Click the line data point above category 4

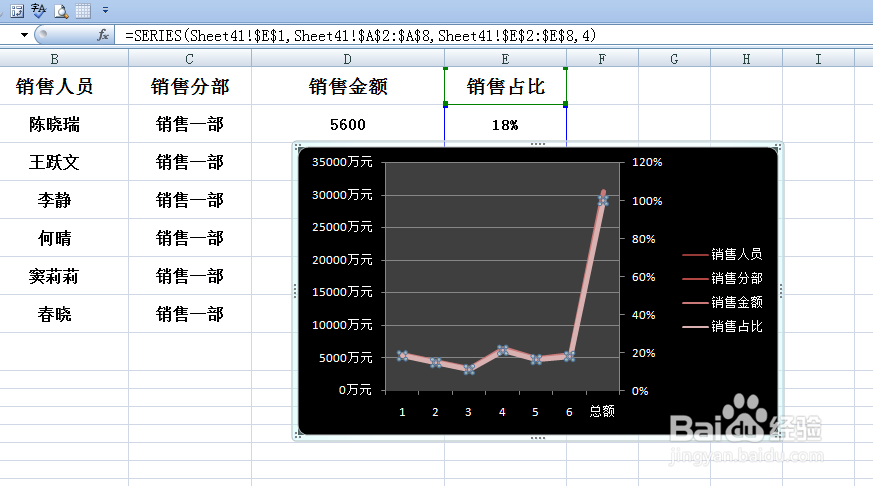(x=503, y=350)
